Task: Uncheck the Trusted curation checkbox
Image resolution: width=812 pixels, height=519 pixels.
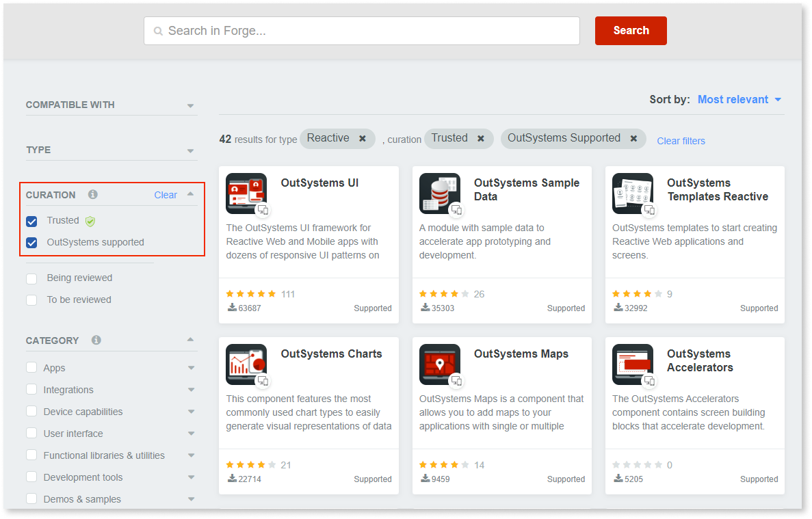Action: tap(31, 220)
